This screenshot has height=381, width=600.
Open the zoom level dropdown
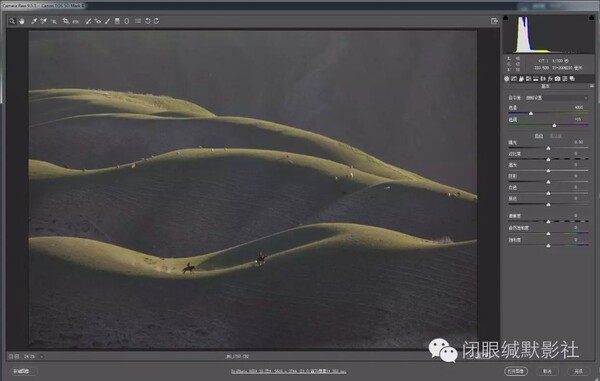click(x=42, y=357)
